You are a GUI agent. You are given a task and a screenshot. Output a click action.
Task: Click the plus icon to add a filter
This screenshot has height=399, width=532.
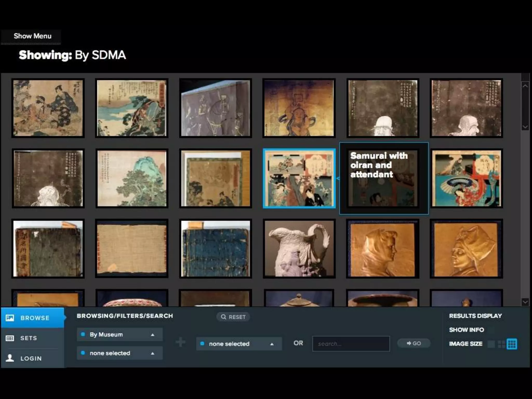[181, 342]
